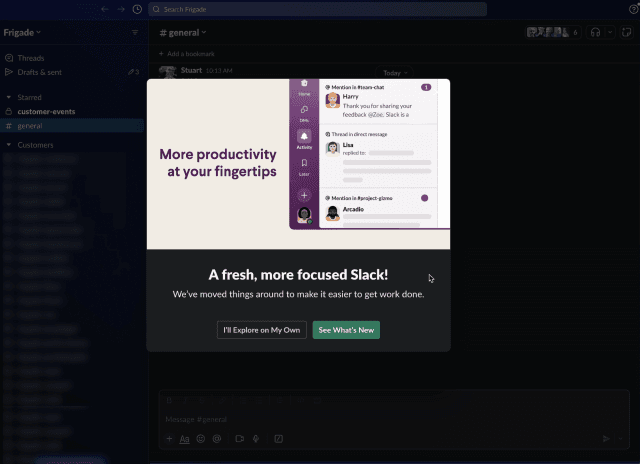This screenshot has height=464, width=640.
Task: Click Stuart's message sender name
Action: 191,70
